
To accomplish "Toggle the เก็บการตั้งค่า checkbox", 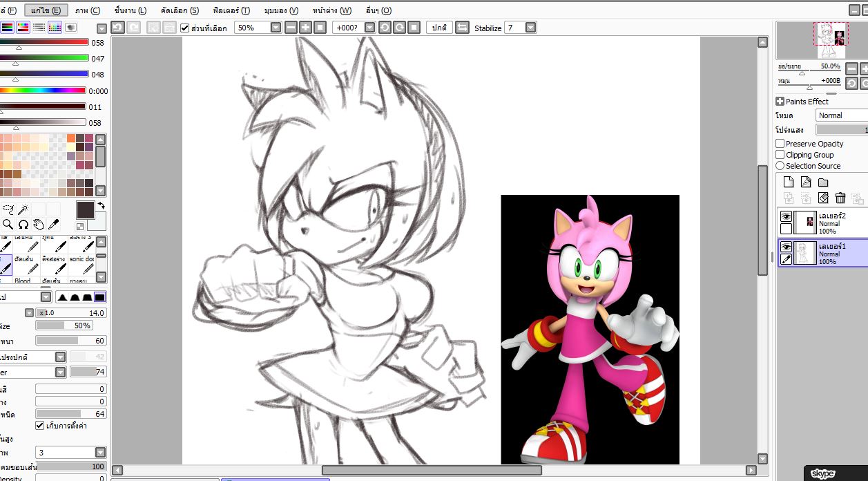I will pos(39,426).
